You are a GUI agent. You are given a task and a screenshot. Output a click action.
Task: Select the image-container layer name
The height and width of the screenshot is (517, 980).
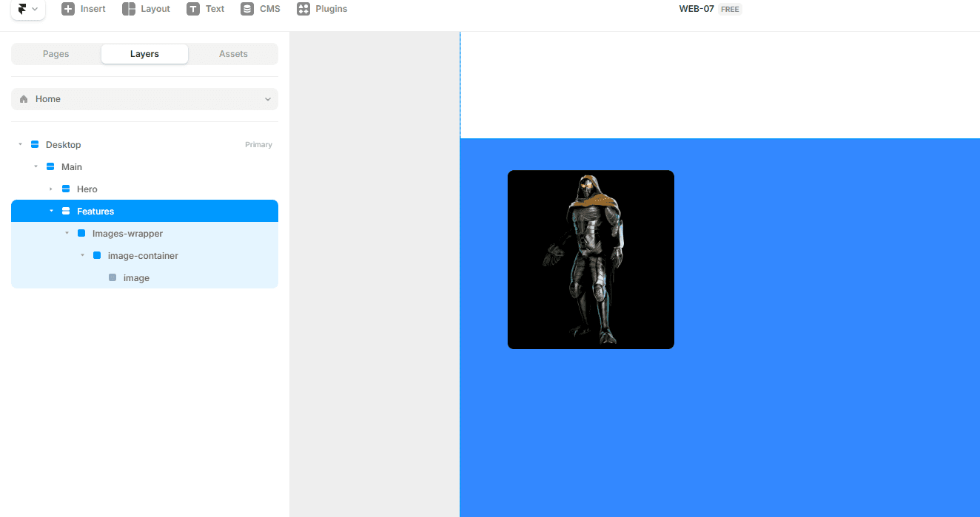tap(143, 256)
